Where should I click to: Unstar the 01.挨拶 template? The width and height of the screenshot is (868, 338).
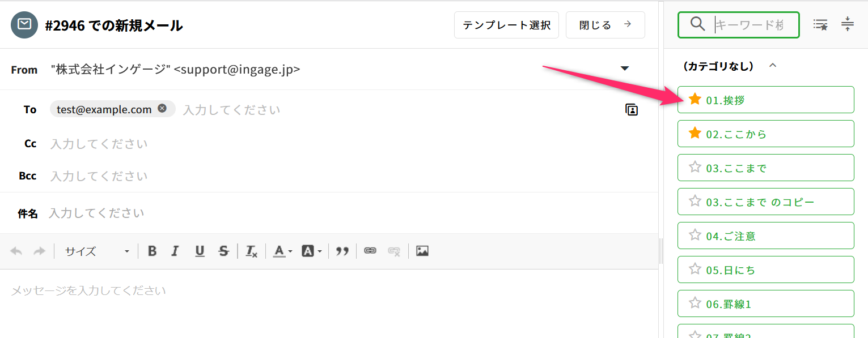(x=695, y=100)
